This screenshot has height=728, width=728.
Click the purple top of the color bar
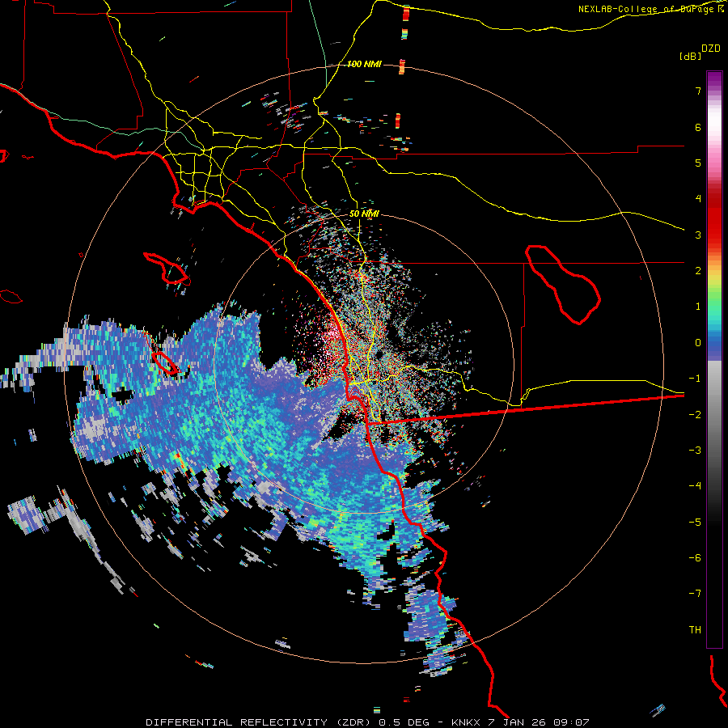click(x=714, y=79)
